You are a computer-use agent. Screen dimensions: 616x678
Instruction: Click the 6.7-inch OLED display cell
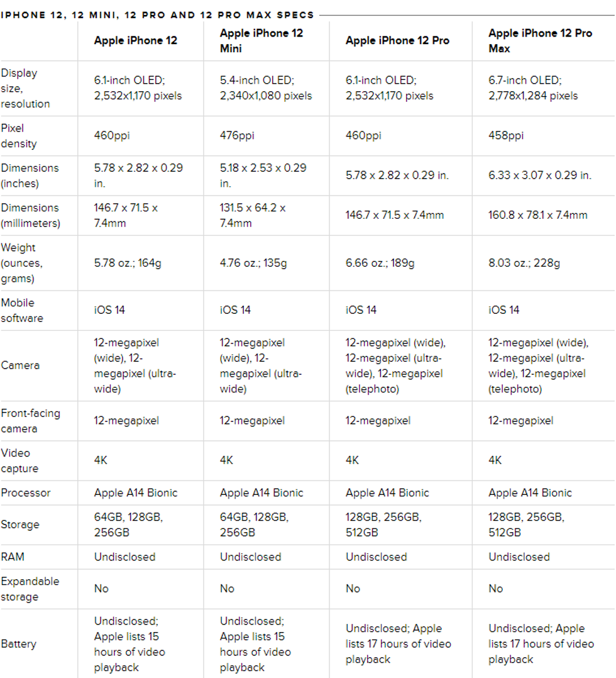pyautogui.click(x=533, y=88)
